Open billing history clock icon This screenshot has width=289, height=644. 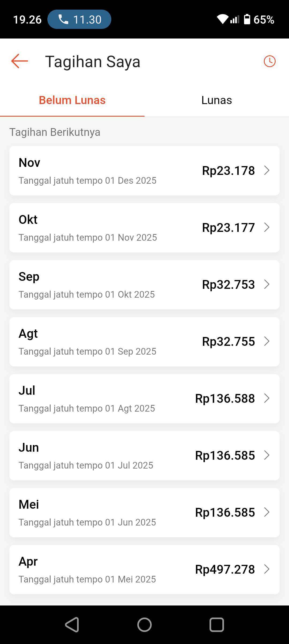click(x=269, y=61)
